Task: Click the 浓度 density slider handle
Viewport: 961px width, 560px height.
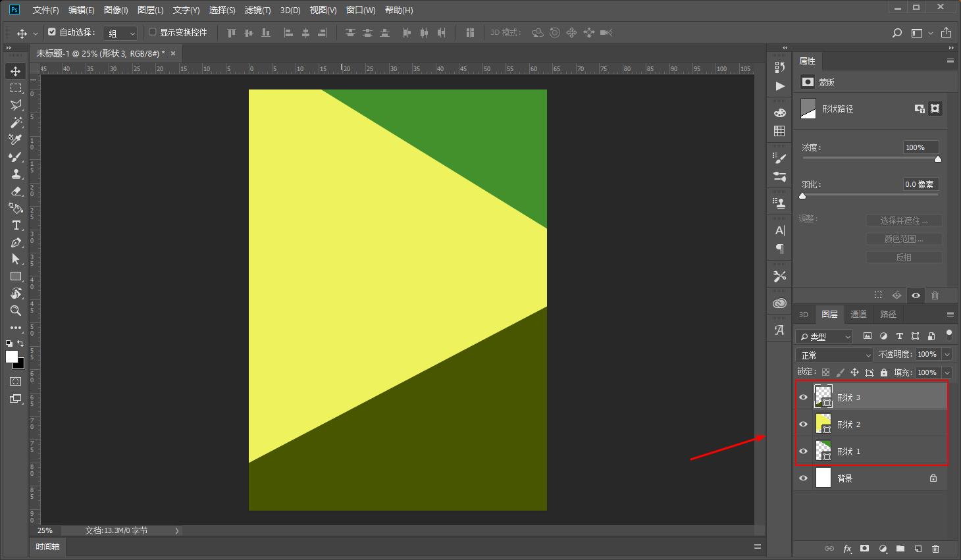Action: [938, 159]
